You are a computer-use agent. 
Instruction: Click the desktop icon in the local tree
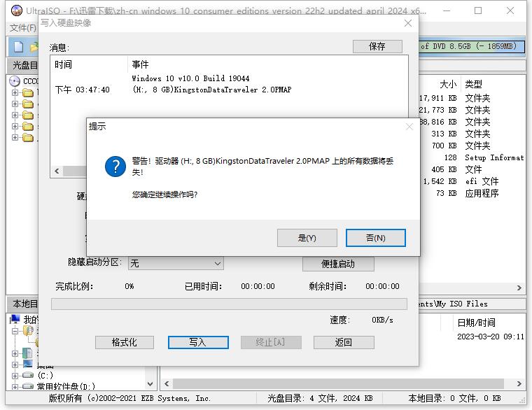click(28, 365)
